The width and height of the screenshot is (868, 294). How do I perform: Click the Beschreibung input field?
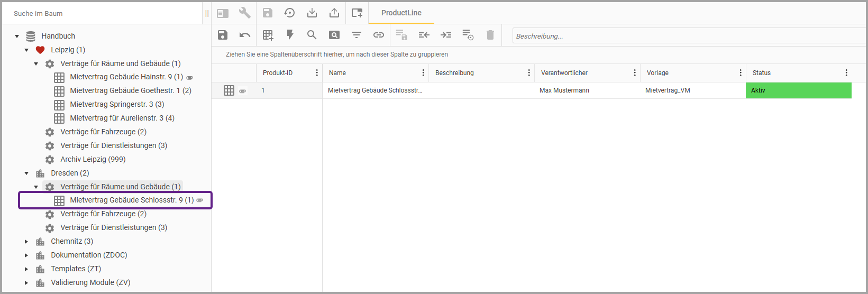pos(688,36)
